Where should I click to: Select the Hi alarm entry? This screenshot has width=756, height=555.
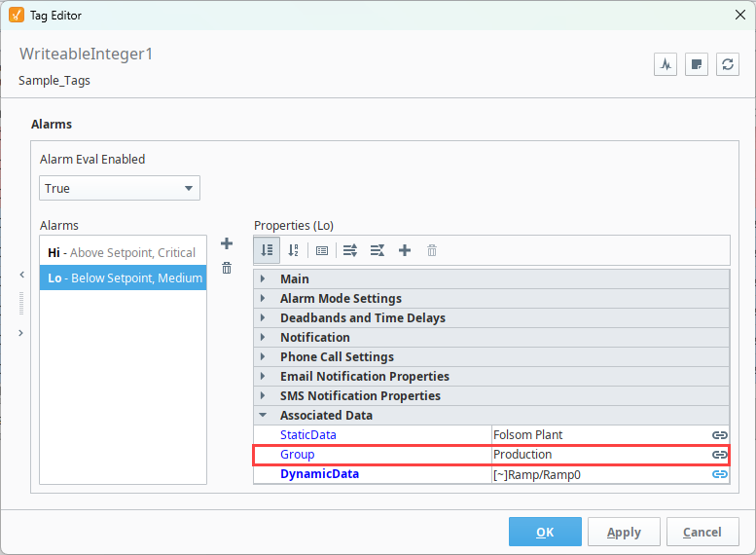tap(123, 252)
